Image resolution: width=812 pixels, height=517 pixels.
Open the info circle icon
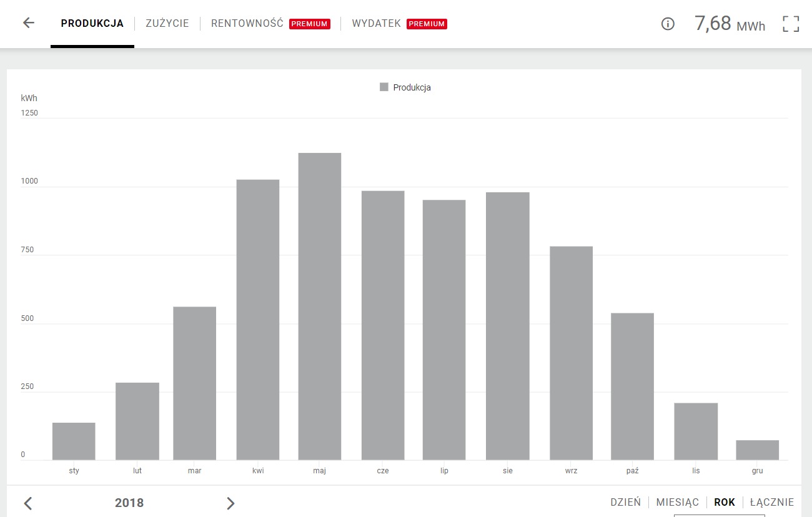coord(668,24)
